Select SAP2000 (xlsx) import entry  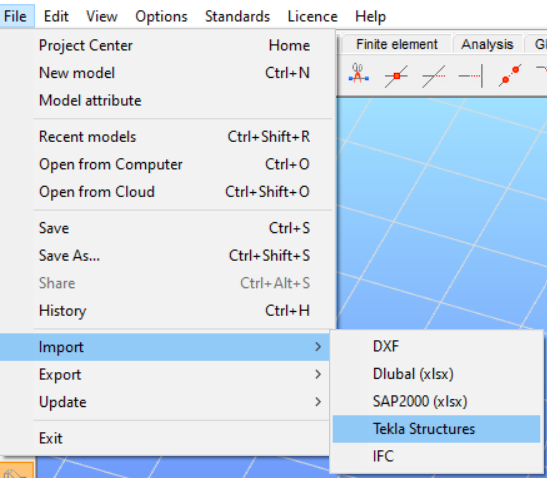tap(436, 402)
